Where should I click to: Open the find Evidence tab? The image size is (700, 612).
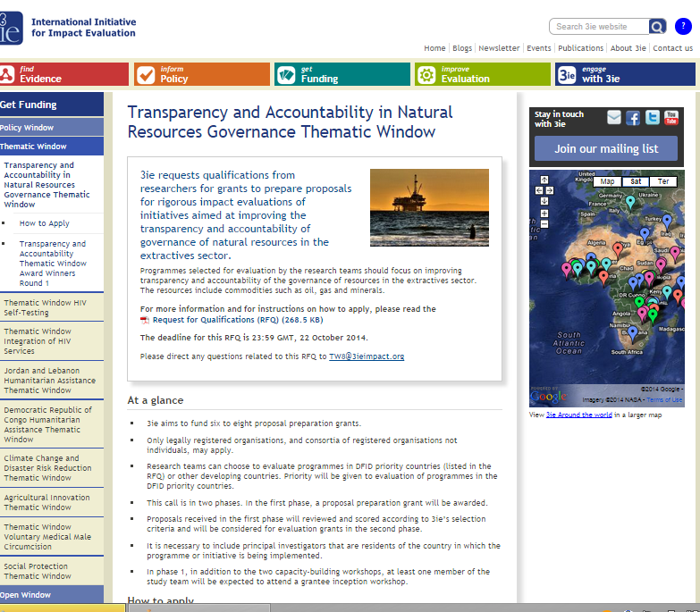(64, 74)
